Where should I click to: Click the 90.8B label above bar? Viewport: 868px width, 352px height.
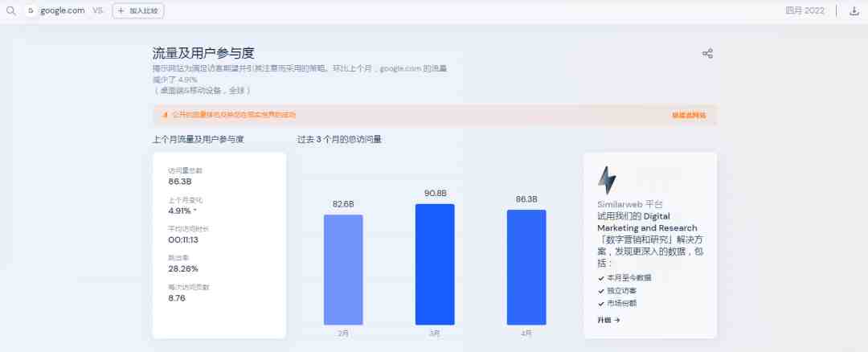tap(435, 193)
